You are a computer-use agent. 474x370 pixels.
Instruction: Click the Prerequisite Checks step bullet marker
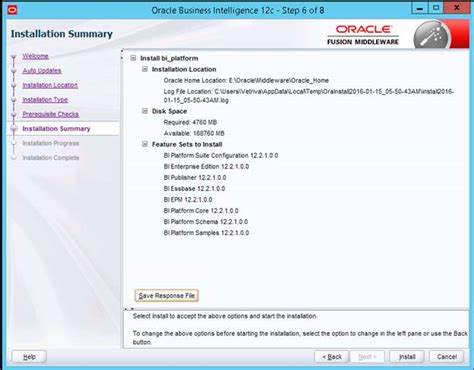(14, 114)
